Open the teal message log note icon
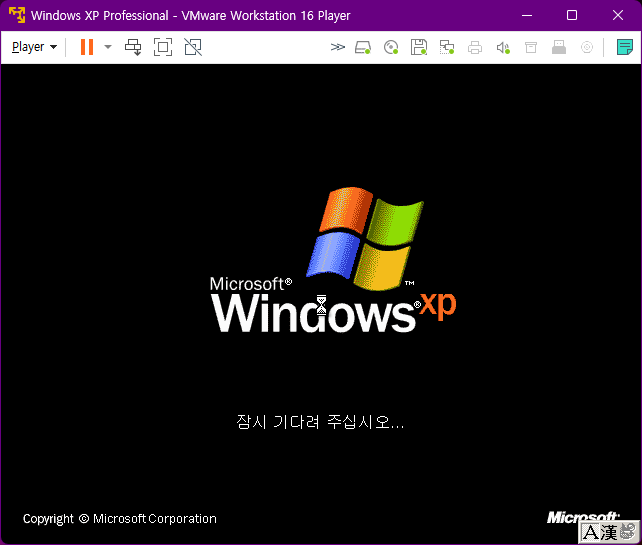Viewport: 642px width, 545px height. pos(625,47)
